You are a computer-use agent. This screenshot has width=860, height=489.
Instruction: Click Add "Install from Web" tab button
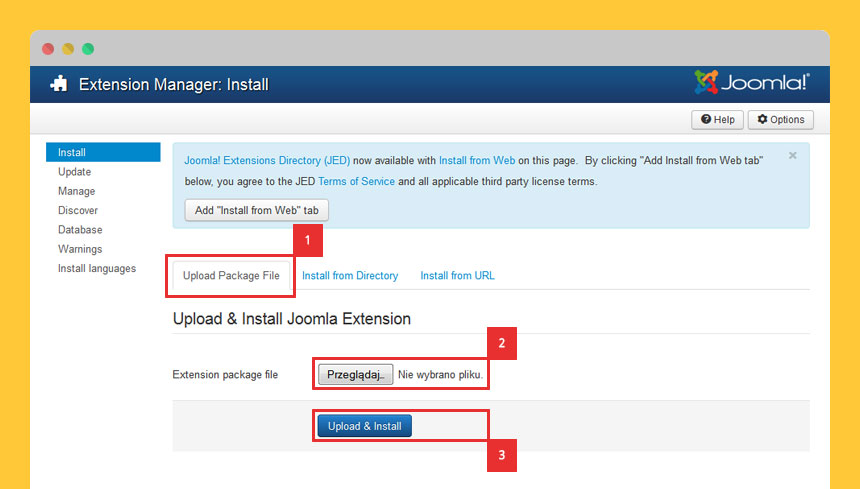click(x=257, y=211)
